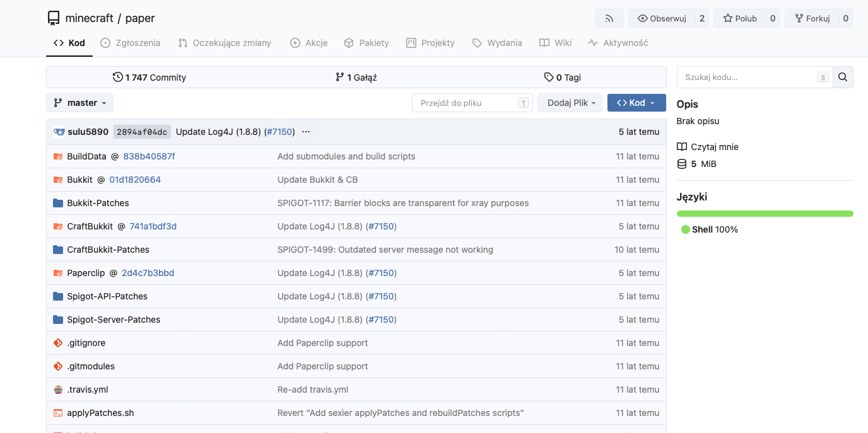Expand the commit message ellipsis button
This screenshot has width=868, height=433.
306,132
